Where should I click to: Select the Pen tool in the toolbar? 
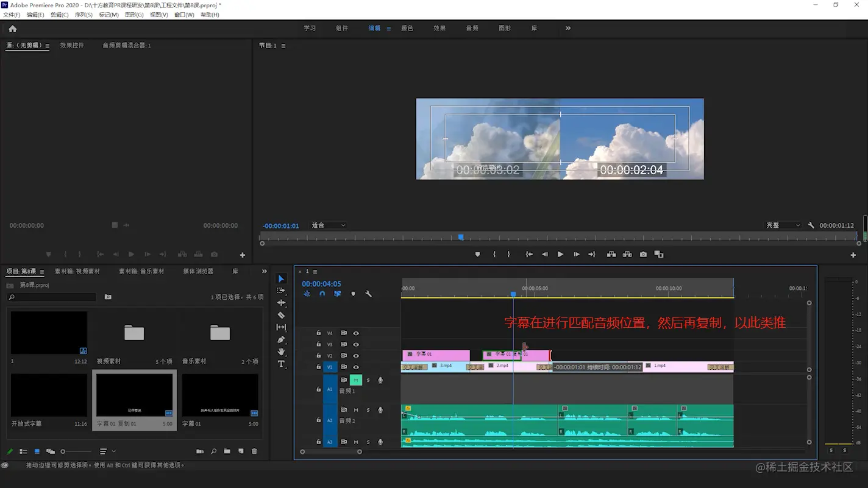281,339
